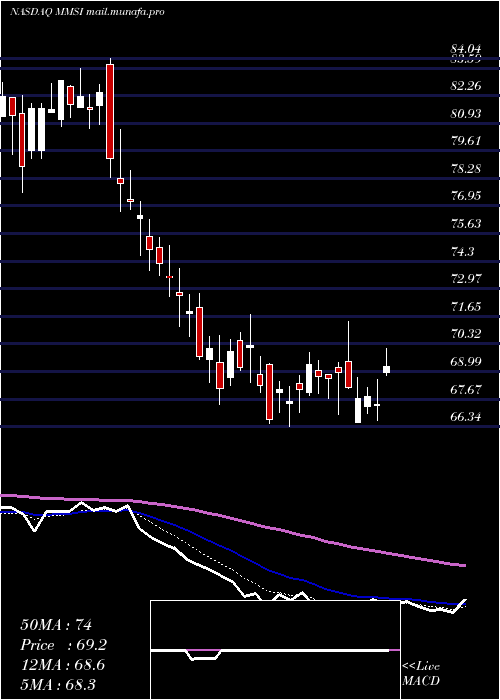Viewport: 500px width, 700px height.
Task: Click the 5MA : 68.3 readout
Action: click(x=58, y=685)
